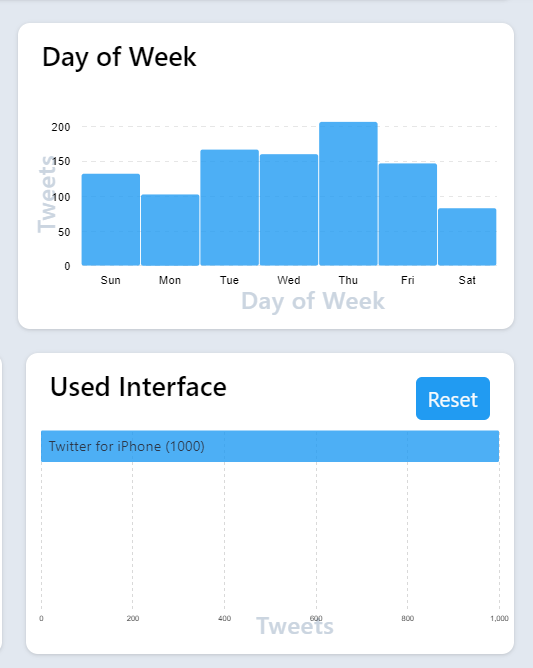
Task: Select the tallest Thu bar
Action: pyautogui.click(x=348, y=194)
